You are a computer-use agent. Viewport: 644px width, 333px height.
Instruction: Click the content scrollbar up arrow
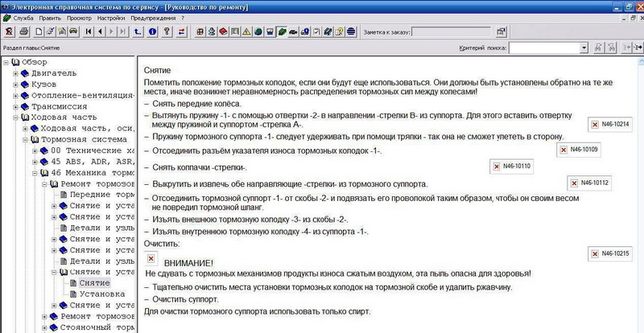[x=641, y=61]
